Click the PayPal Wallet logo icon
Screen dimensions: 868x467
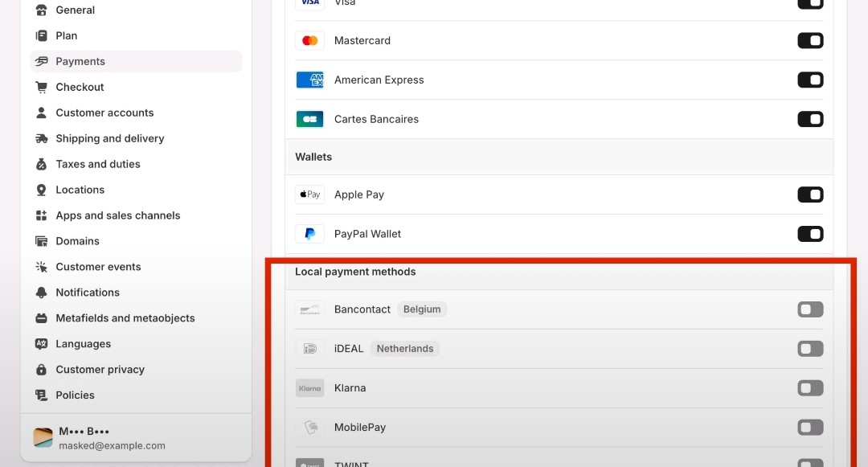[x=310, y=234]
